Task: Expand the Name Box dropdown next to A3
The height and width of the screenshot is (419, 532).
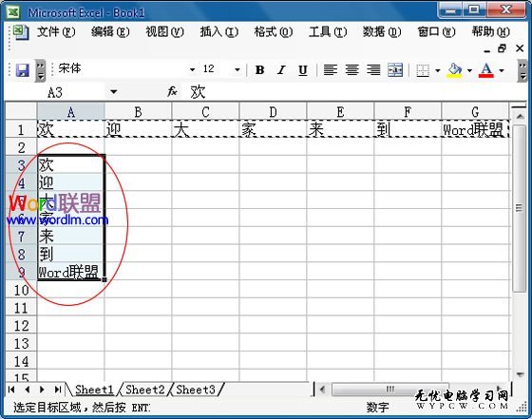Action: coord(114,91)
